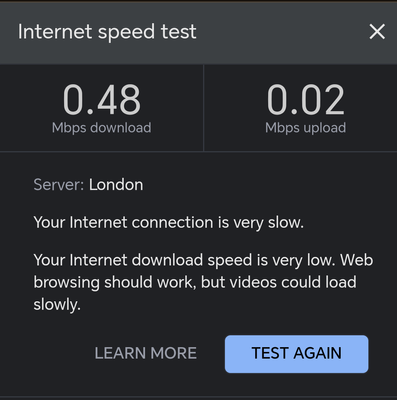
Task: Click the divider between download and upload
Action: [x=203, y=108]
